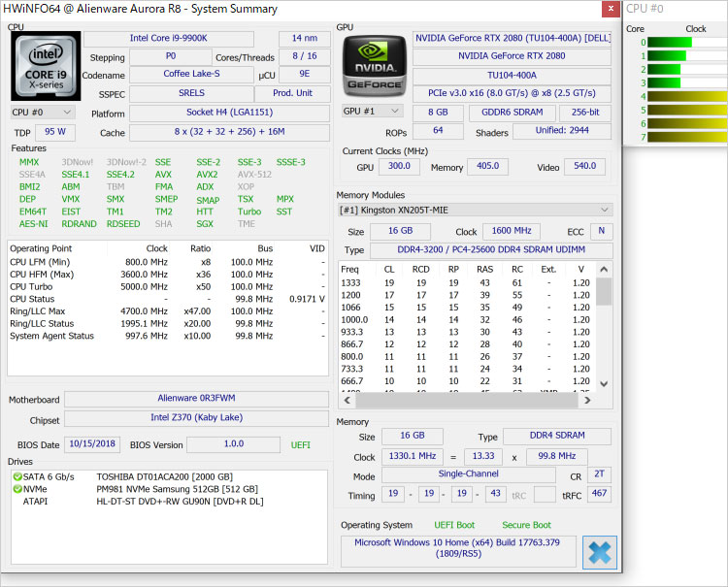728x587 pixels.
Task: Click Core 1 clock bar in CPU #0 window
Action: [667, 55]
